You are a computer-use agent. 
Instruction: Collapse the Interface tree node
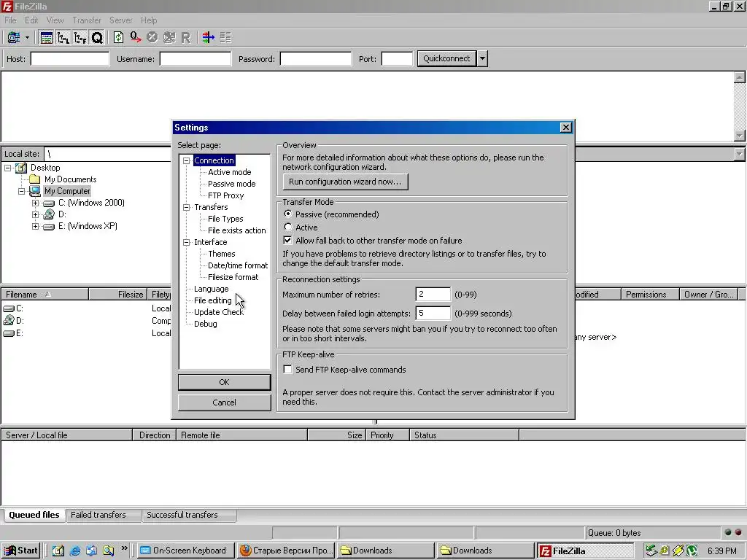[x=187, y=242]
